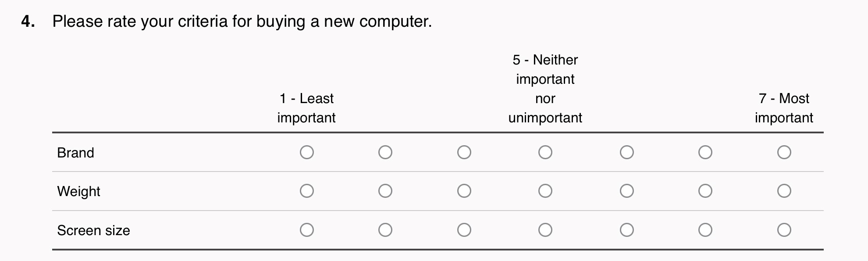Rate Screen size as 7 - Most important
The image size is (868, 261).
[x=784, y=230]
